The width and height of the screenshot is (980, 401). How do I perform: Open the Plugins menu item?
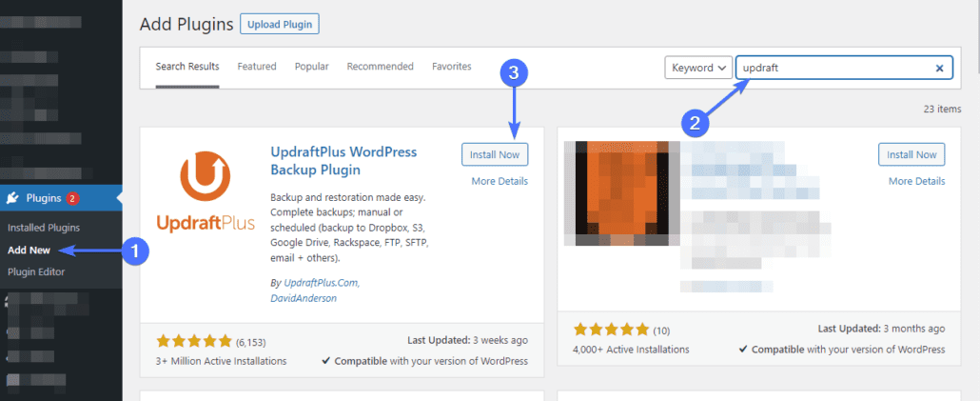pos(61,198)
